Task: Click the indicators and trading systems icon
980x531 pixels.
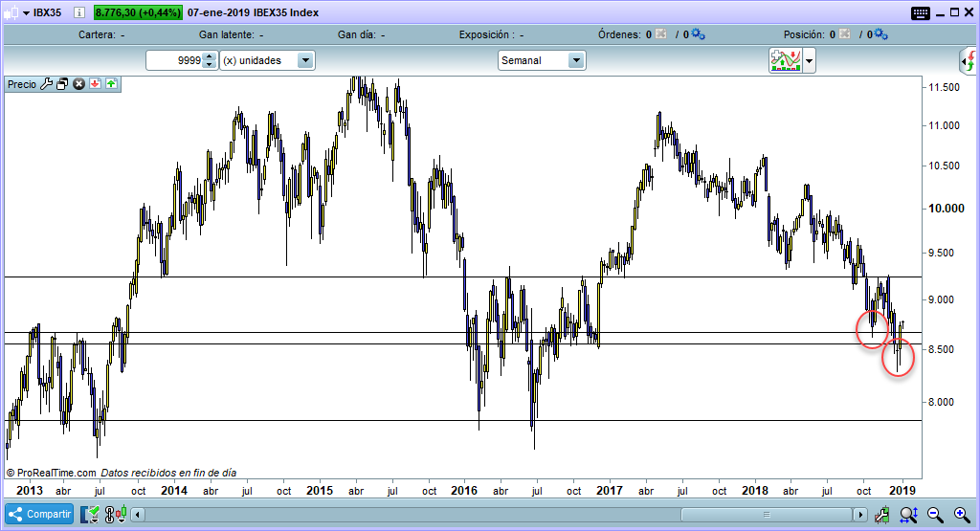Action: (786, 60)
